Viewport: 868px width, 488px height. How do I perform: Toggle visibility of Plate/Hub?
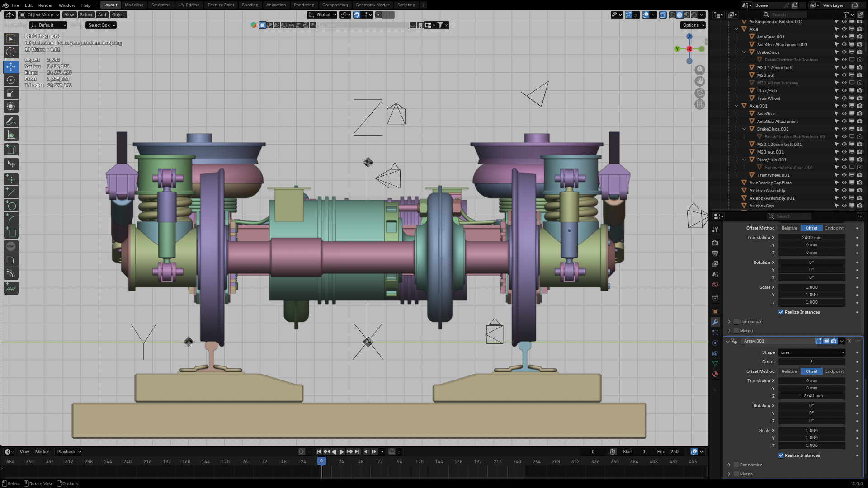click(x=844, y=91)
